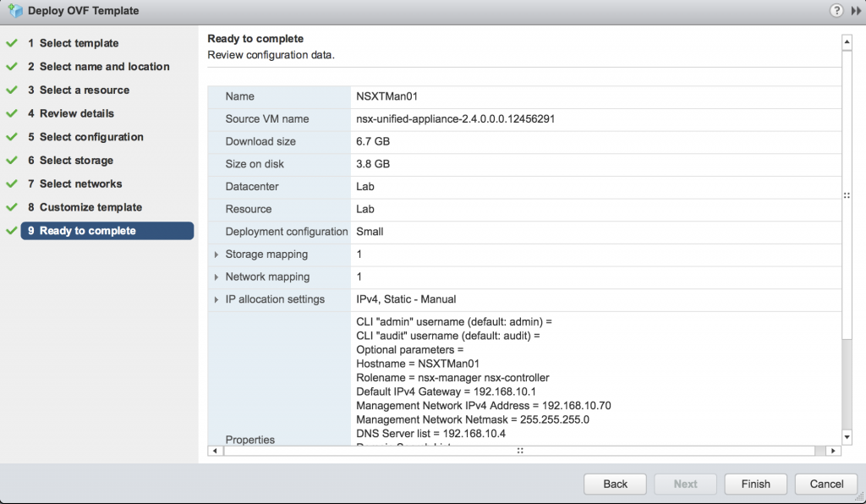The image size is (866, 504).
Task: Select step 9 Ready to complete
Action: (107, 231)
